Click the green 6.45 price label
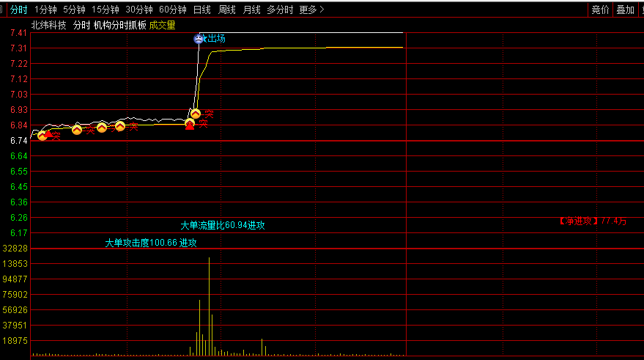 tap(18, 187)
